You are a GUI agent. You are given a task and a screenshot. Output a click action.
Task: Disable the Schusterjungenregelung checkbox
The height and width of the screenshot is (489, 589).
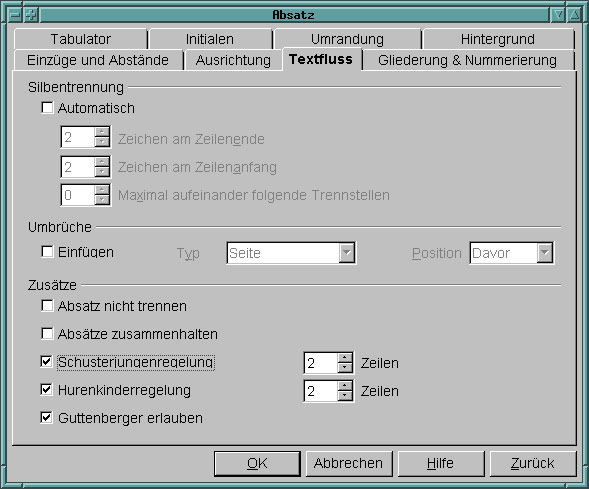coord(47,361)
